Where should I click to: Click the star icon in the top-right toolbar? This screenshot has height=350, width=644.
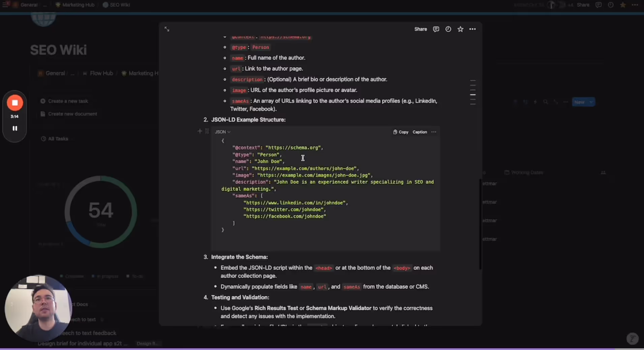623,5
